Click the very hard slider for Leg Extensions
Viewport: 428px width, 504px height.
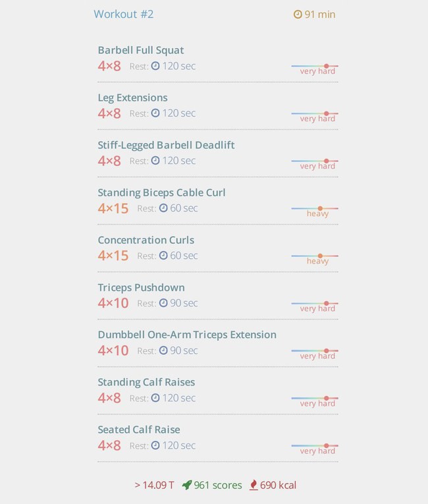click(x=315, y=113)
